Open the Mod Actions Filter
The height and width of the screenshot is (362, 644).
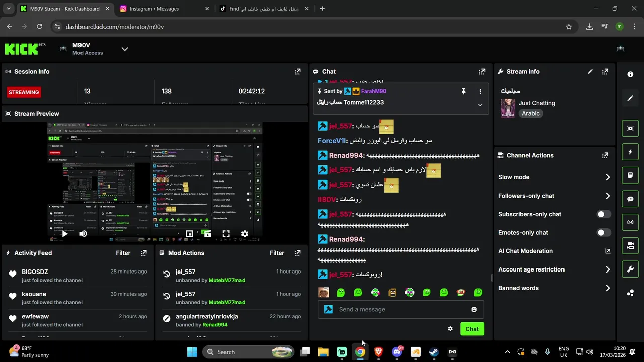(277, 253)
